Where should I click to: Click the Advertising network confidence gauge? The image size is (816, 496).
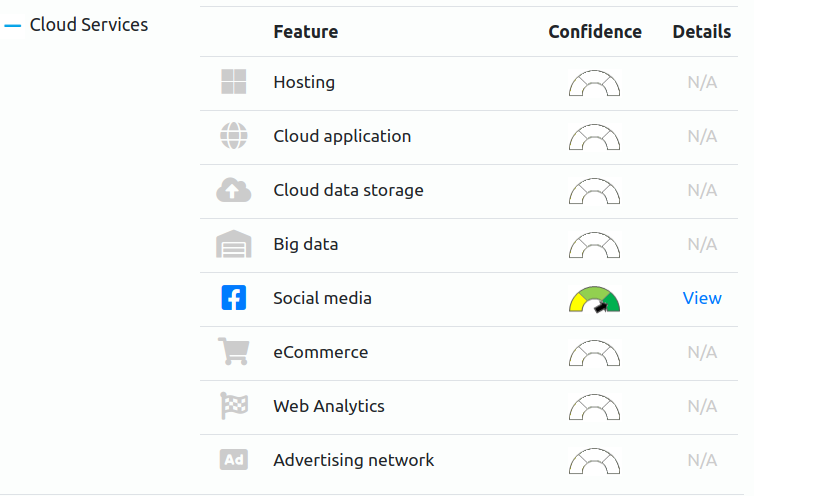pos(594,461)
